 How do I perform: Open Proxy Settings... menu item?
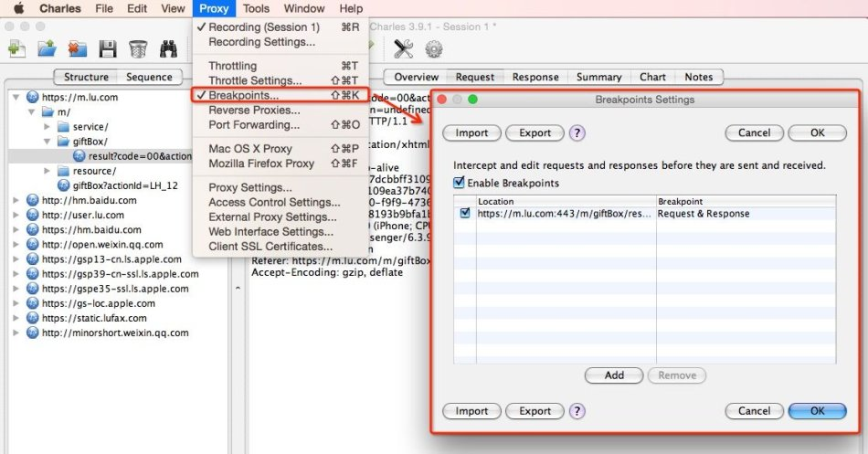pos(281,187)
